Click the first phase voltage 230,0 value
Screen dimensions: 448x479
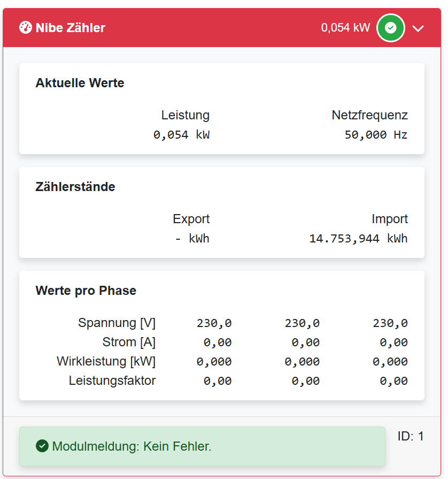click(214, 323)
